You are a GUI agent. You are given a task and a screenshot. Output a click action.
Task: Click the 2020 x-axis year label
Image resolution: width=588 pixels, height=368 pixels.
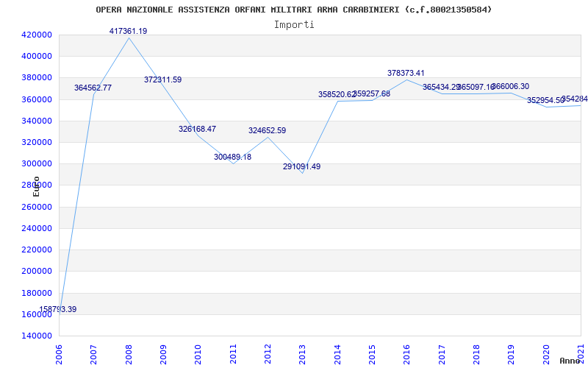pos(546,355)
